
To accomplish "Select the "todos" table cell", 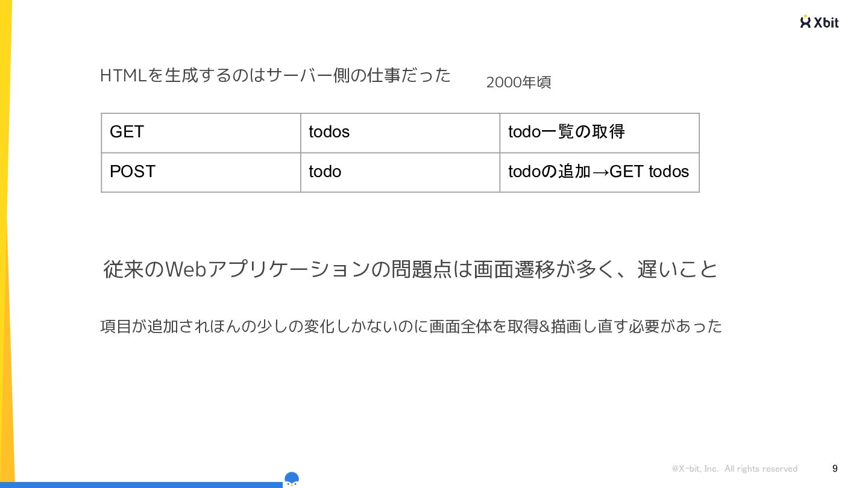I will coord(400,133).
